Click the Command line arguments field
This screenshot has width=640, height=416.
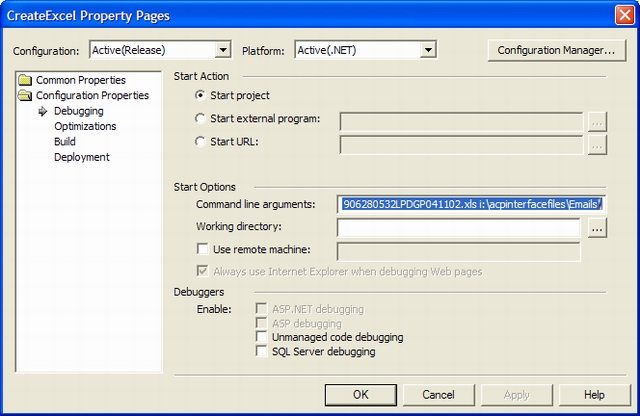click(471, 204)
